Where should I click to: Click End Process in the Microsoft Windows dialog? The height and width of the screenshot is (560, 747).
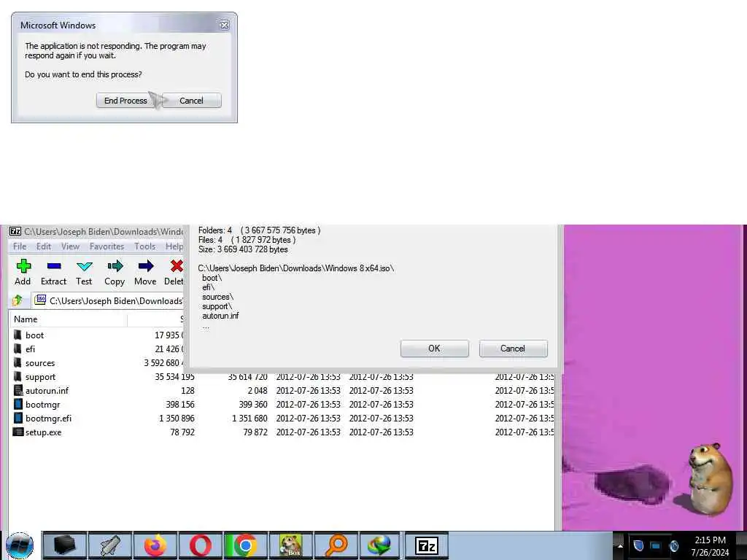(125, 101)
